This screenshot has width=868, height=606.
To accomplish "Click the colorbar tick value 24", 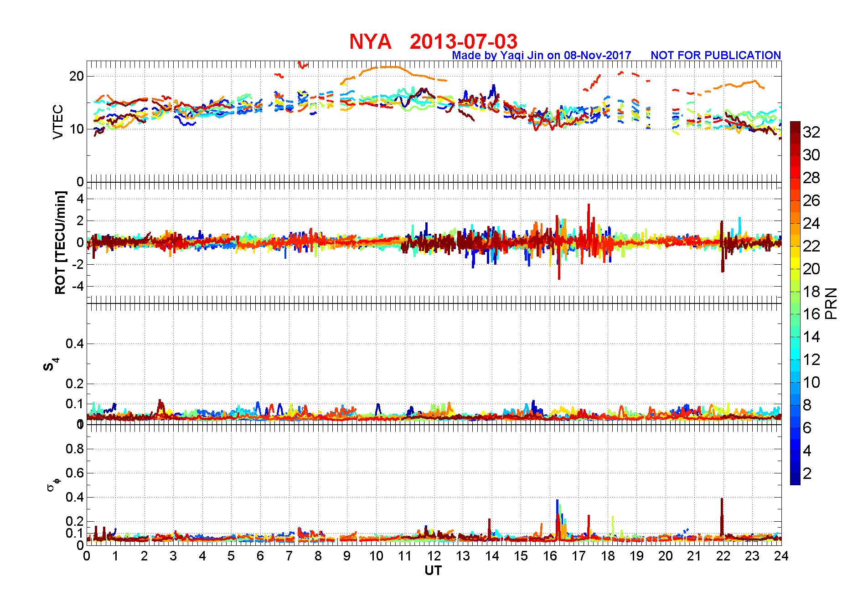I will (x=811, y=223).
